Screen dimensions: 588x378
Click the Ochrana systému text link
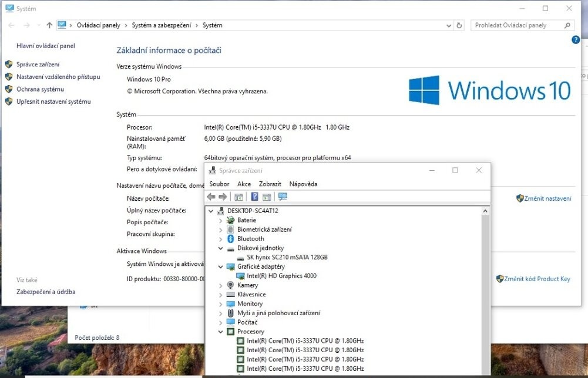pos(40,89)
